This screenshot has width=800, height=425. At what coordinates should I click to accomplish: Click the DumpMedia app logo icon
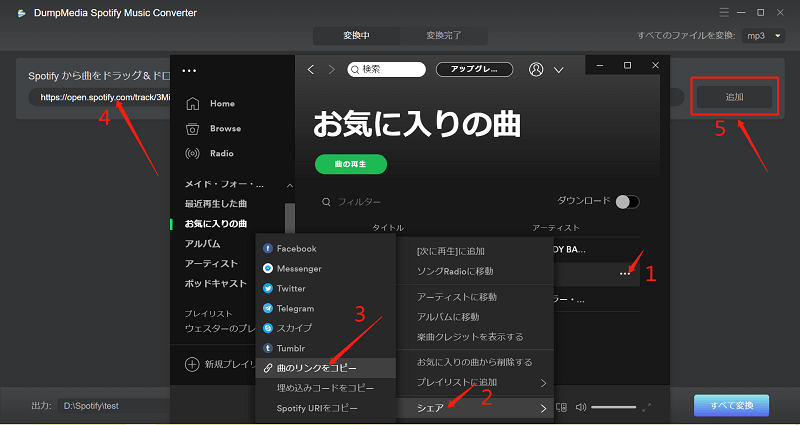[21, 13]
